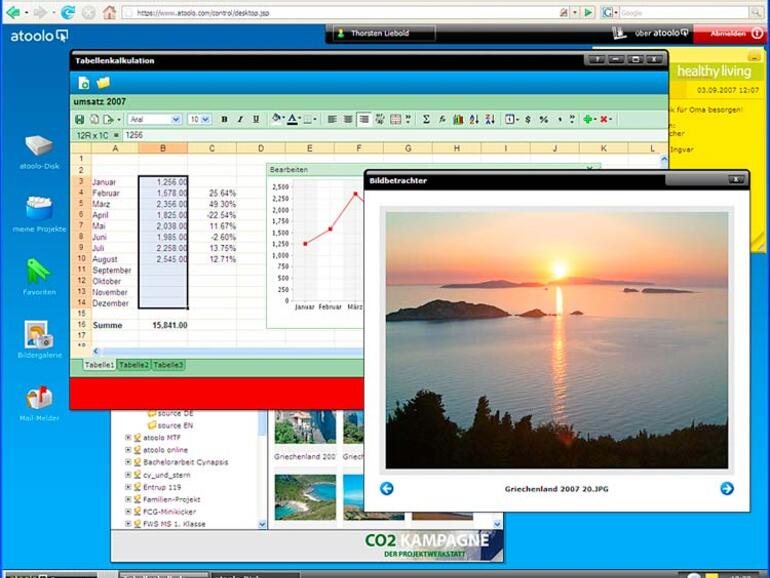Image resolution: width=770 pixels, height=578 pixels.
Task: Click the CO2 Kampagne banner
Action: [x=434, y=546]
